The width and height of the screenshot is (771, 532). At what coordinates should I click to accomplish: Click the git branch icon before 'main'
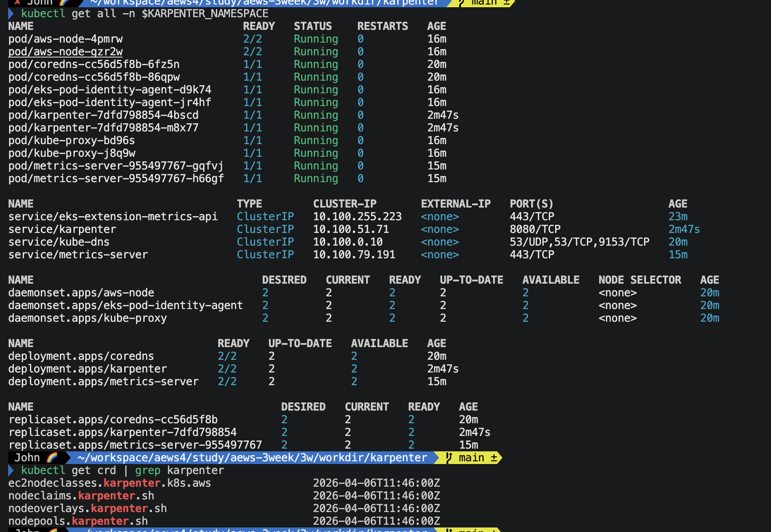[x=449, y=458]
